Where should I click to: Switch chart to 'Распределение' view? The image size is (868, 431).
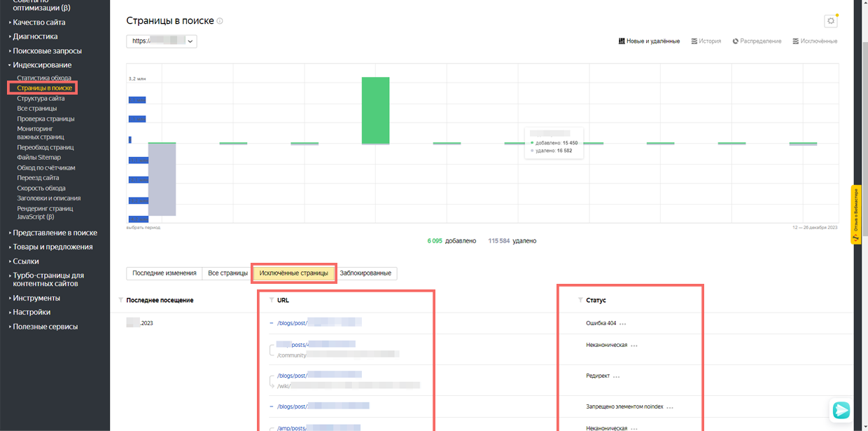[x=757, y=41]
